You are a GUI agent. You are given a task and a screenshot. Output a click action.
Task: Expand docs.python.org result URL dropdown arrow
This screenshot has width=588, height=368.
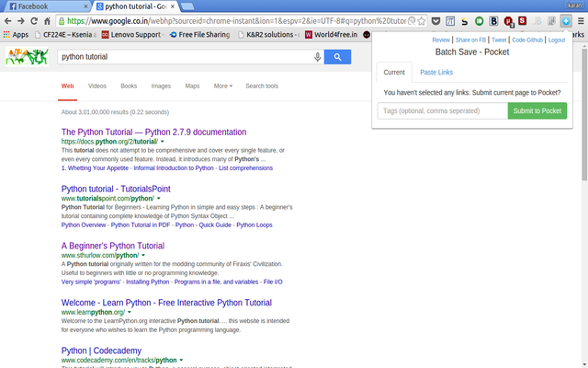(x=163, y=142)
